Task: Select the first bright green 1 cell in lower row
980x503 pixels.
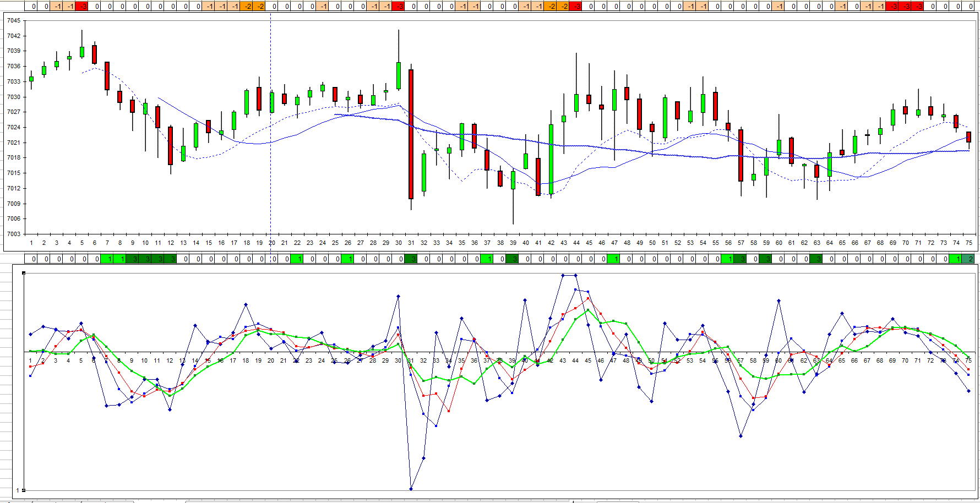Action: click(107, 259)
